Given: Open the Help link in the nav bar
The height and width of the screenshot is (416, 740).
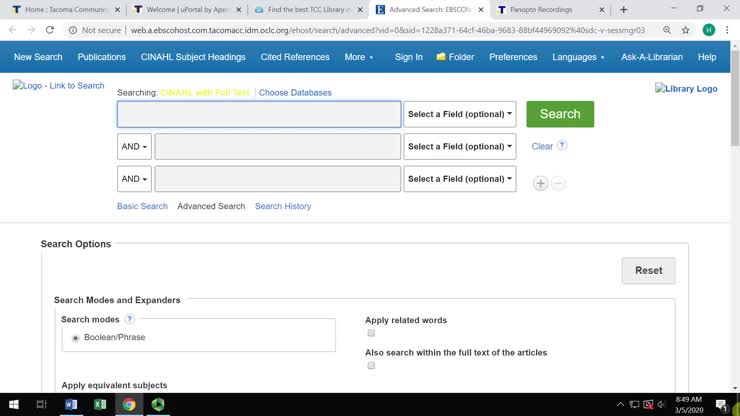Looking at the screenshot, I should (x=707, y=57).
